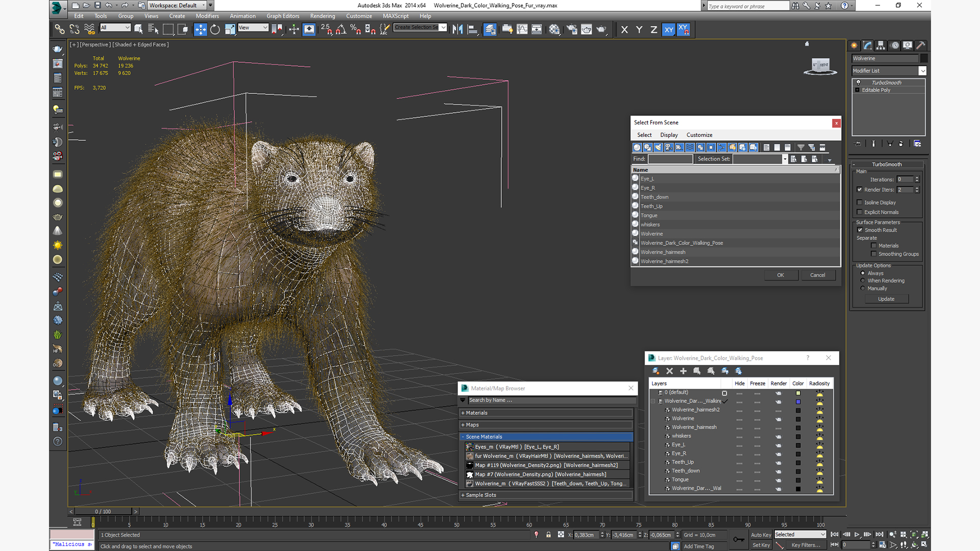This screenshot has height=551, width=980.
Task: Open the Utilities hammer panel tab
Action: (x=921, y=45)
